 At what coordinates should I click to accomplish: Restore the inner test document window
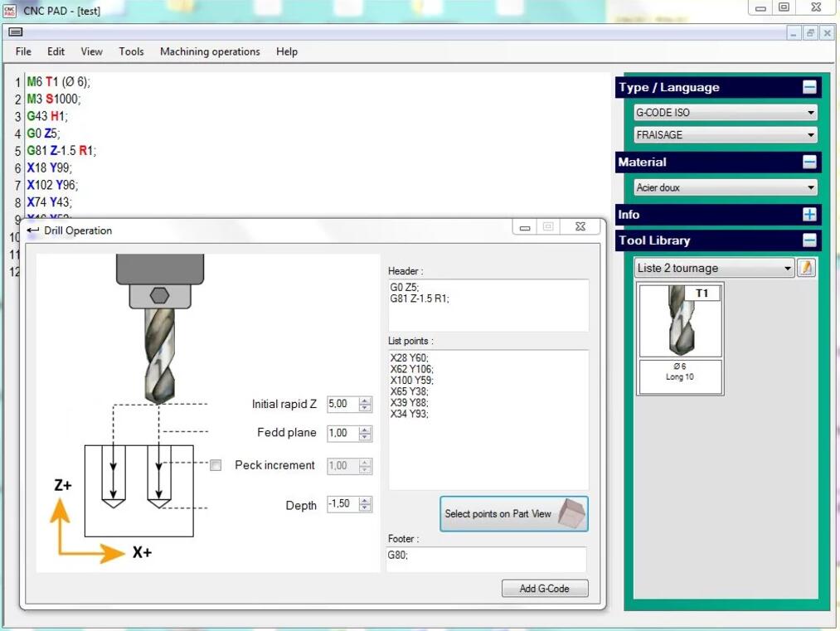pos(810,33)
